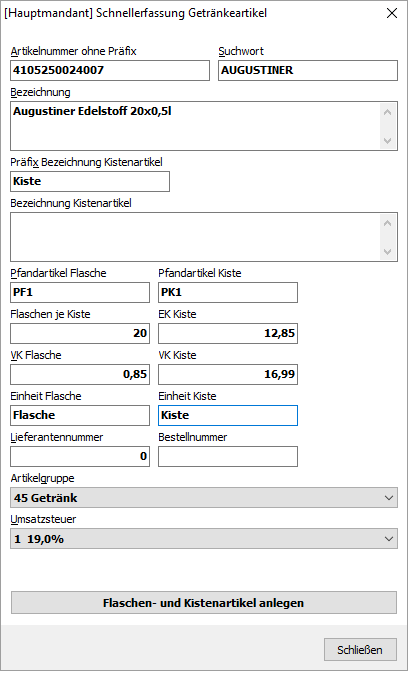The height and width of the screenshot is (673, 414).
Task: Select the Präfix Bezeichnung Kistenartikel field
Action: [90, 182]
